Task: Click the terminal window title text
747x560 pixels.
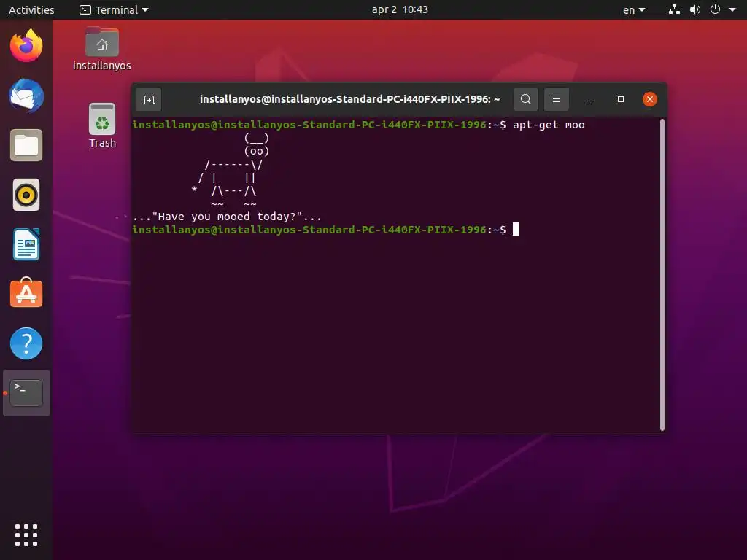Action: (x=349, y=99)
